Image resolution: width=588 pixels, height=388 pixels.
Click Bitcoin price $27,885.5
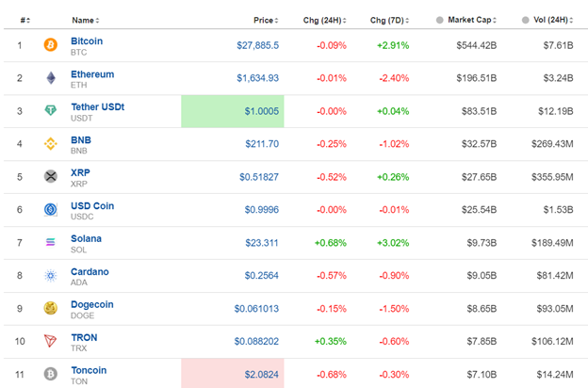257,45
